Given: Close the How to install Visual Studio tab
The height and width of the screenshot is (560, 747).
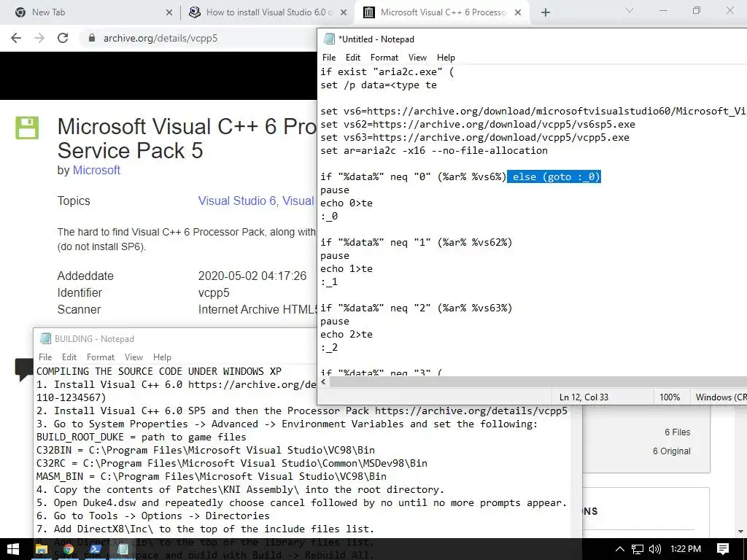Looking at the screenshot, I should pyautogui.click(x=344, y=12).
